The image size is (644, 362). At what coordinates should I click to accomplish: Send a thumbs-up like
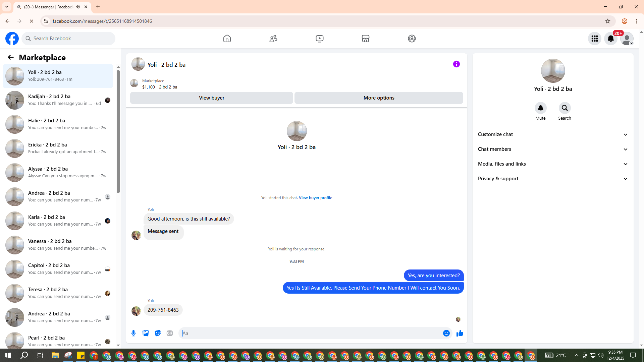coord(460,333)
